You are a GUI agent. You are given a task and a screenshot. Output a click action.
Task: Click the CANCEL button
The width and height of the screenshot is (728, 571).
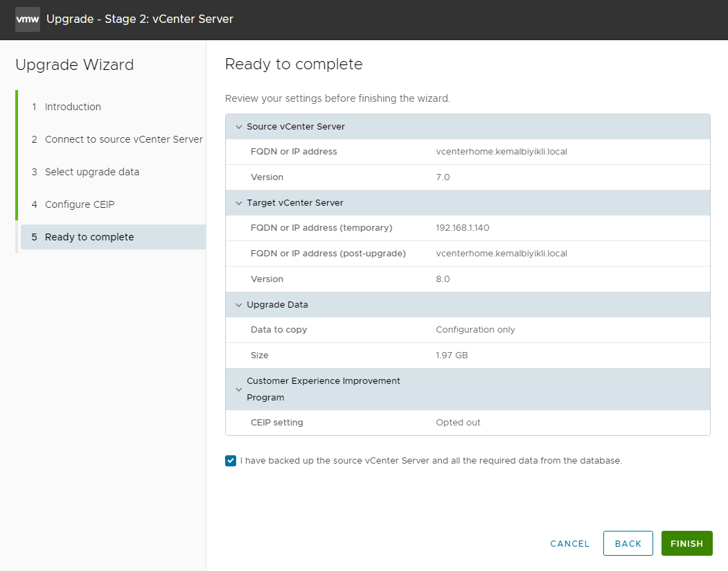point(569,543)
